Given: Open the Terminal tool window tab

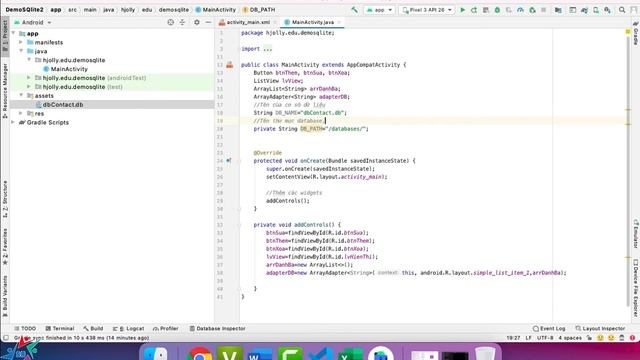Looking at the screenshot, I should (60, 329).
